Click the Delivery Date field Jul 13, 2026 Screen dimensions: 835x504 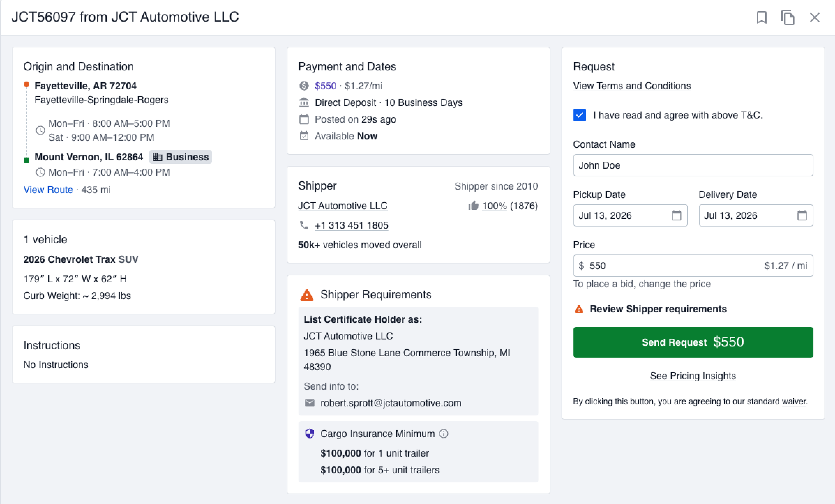coord(756,215)
